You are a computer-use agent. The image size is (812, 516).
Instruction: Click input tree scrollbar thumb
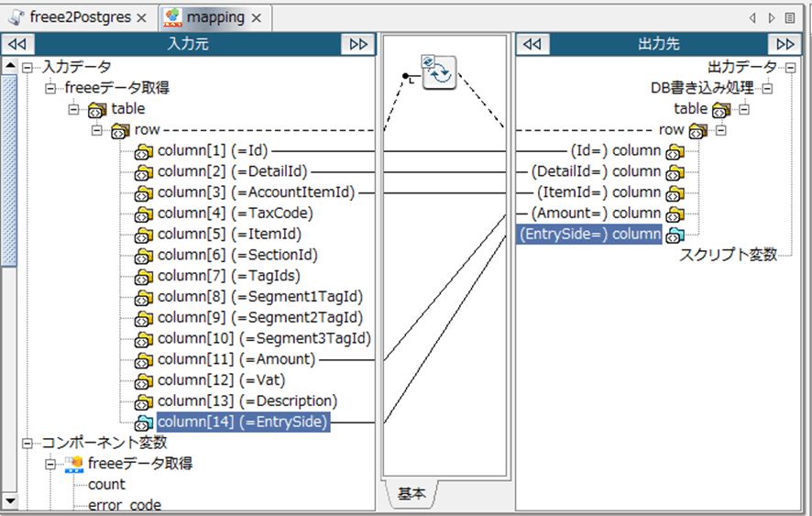9,170
